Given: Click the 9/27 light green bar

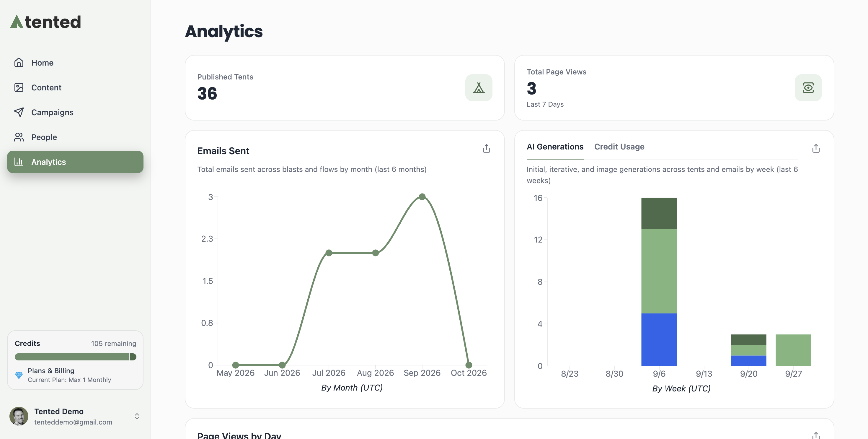Looking at the screenshot, I should 793,350.
